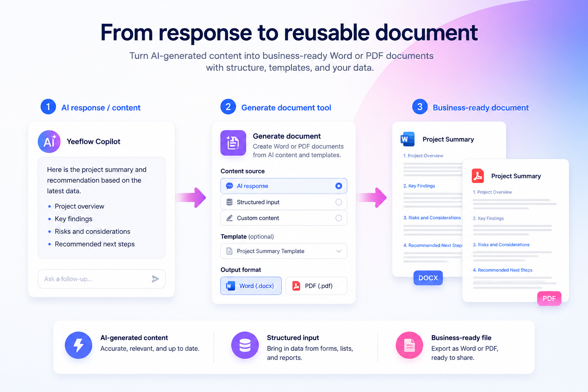Click the Word logo on Project Summary document
The width and height of the screenshot is (588, 392).
(407, 139)
